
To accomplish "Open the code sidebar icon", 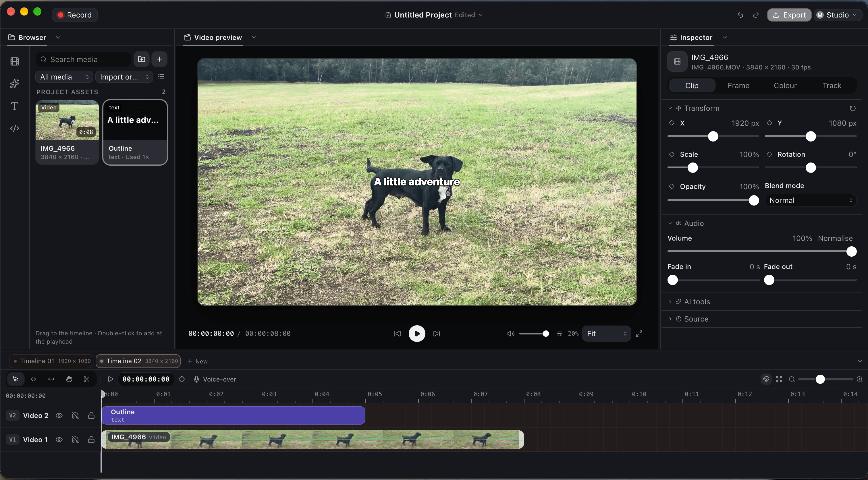I will coord(14,128).
